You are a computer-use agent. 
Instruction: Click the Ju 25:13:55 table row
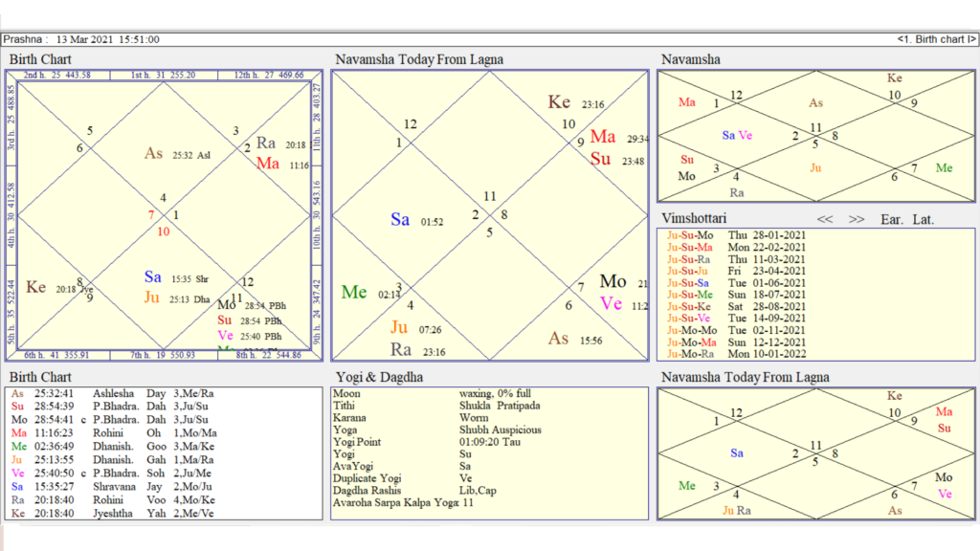point(113,460)
